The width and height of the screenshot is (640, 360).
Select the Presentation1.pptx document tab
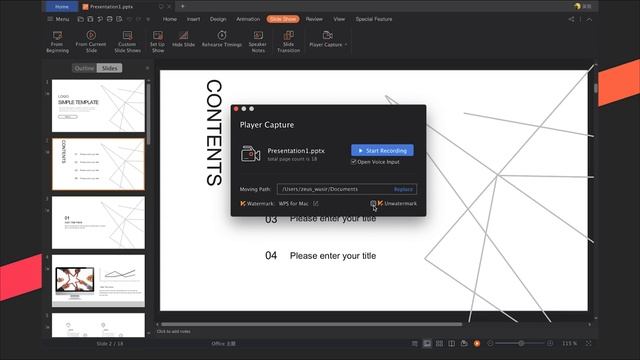click(x=111, y=7)
